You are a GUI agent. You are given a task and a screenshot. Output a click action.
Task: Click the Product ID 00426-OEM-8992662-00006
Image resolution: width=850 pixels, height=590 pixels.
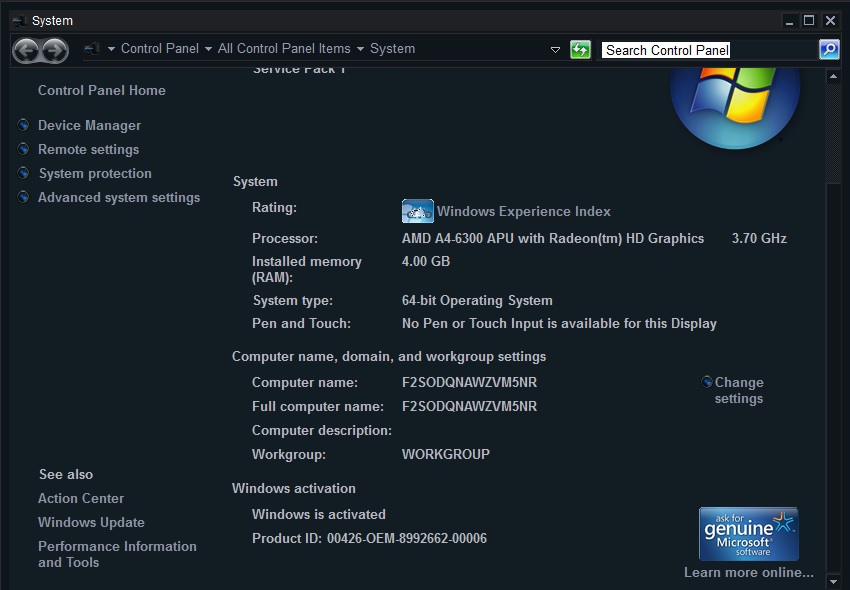pyautogui.click(x=369, y=538)
